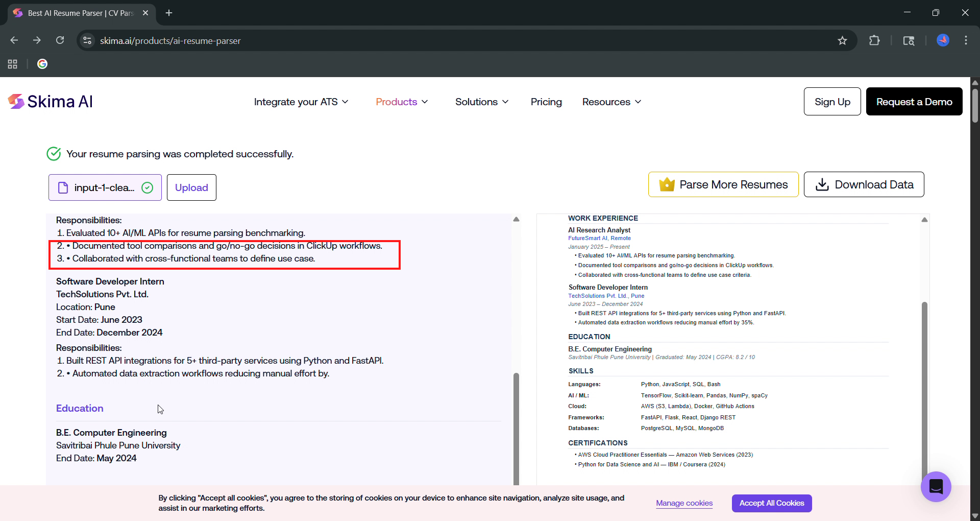Accept All Cookies

tap(772, 503)
